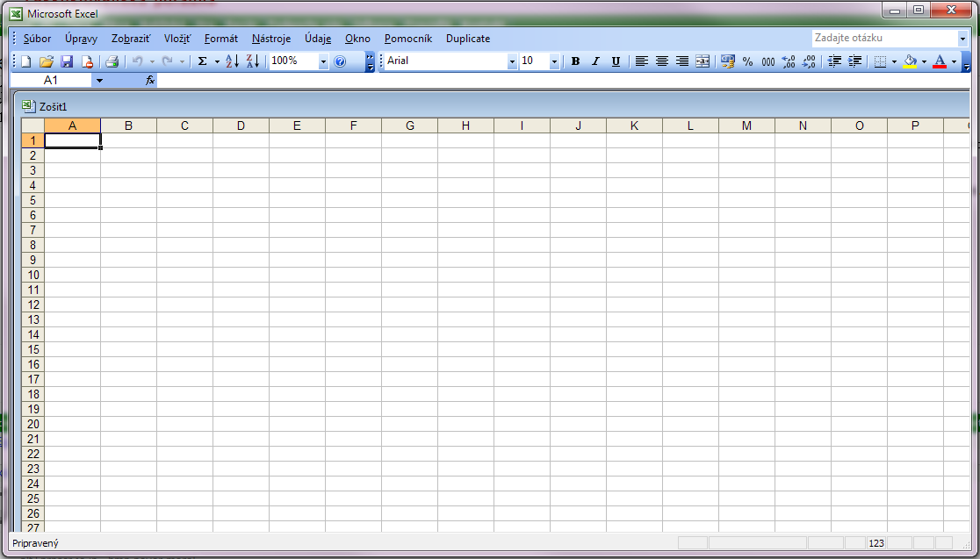
Task: Toggle italic formatting
Action: click(595, 61)
